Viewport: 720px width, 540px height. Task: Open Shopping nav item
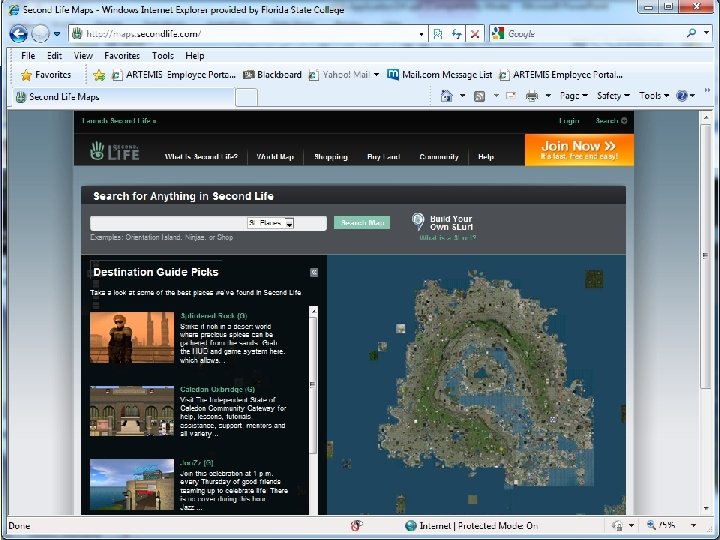331,157
